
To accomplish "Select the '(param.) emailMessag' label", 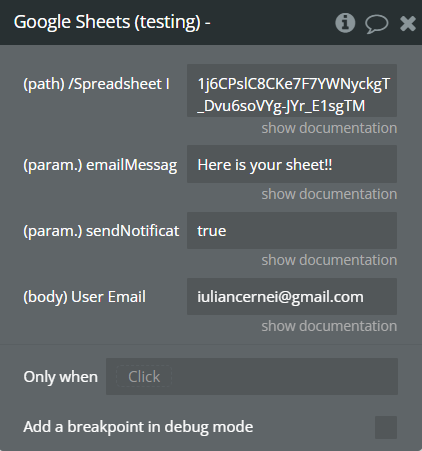I will (100, 165).
